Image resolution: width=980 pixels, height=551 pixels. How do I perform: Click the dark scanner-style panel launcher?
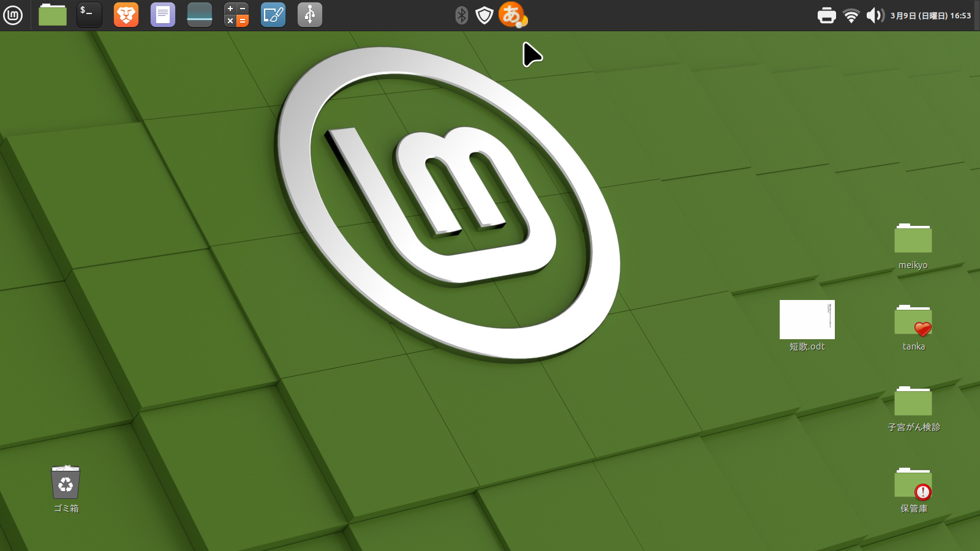[x=200, y=15]
